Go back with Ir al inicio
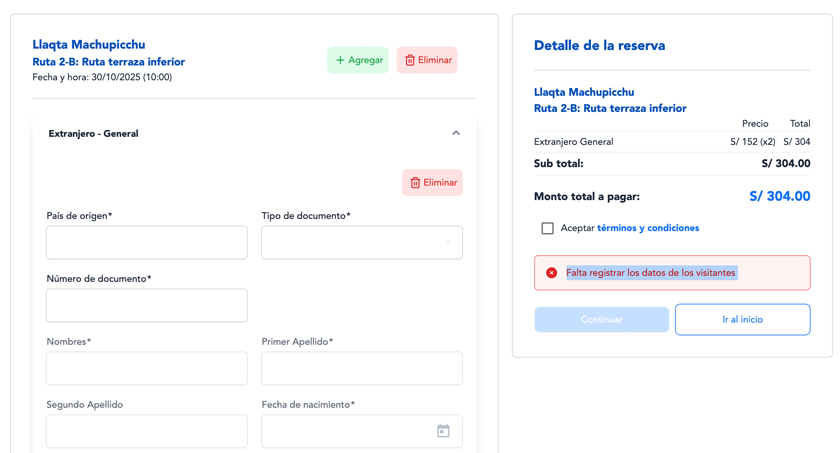This screenshot has width=840, height=453. pyautogui.click(x=742, y=319)
